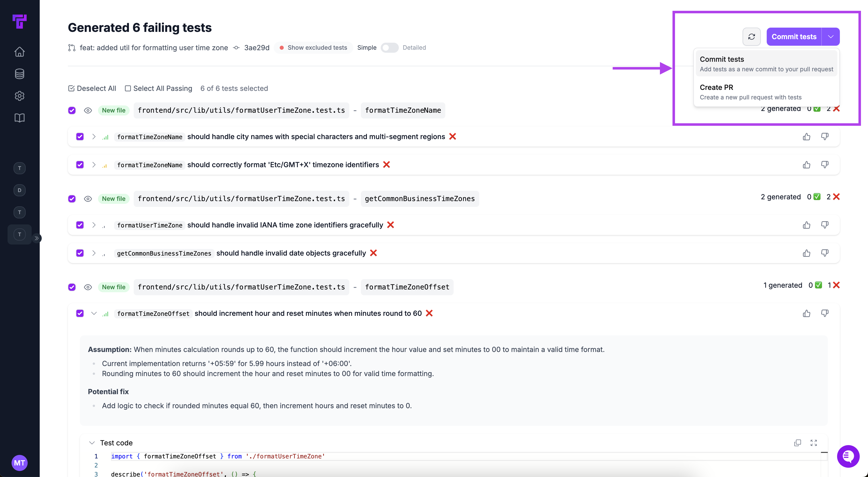Click '6 of 6 tests selected' text

coord(234,88)
